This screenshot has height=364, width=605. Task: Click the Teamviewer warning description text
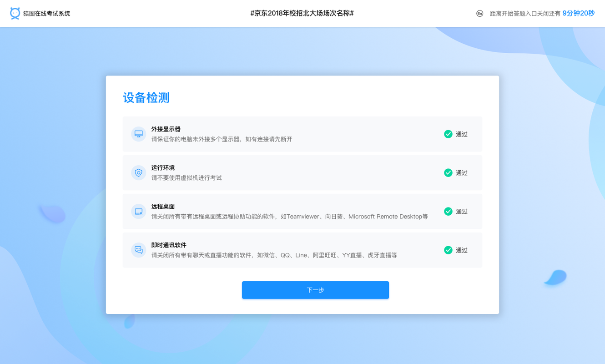tap(290, 217)
